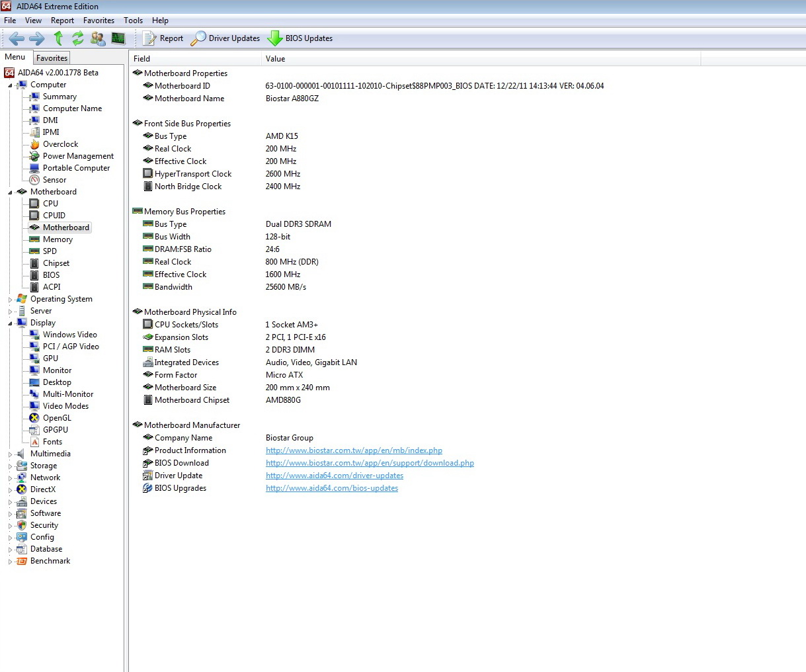Click the Forward arrow toolbar icon
Viewport: 806px width, 672px height.
[x=37, y=38]
